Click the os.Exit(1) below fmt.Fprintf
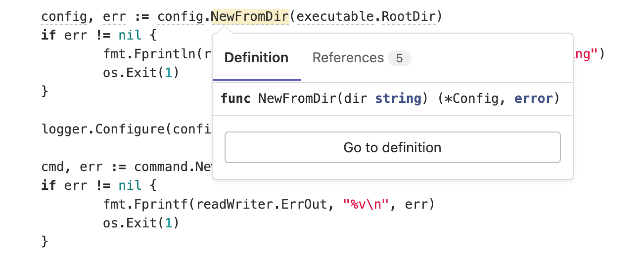 (140, 223)
